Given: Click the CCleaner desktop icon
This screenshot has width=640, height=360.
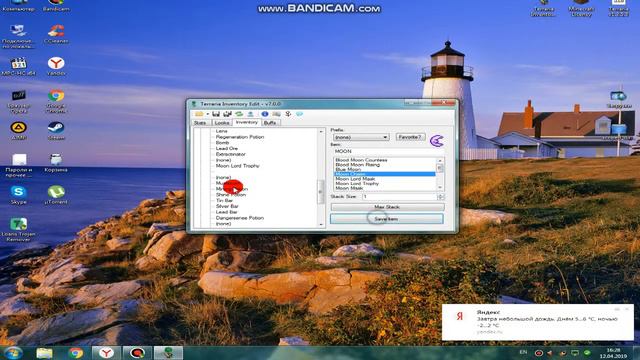Looking at the screenshot, I should (x=56, y=34).
